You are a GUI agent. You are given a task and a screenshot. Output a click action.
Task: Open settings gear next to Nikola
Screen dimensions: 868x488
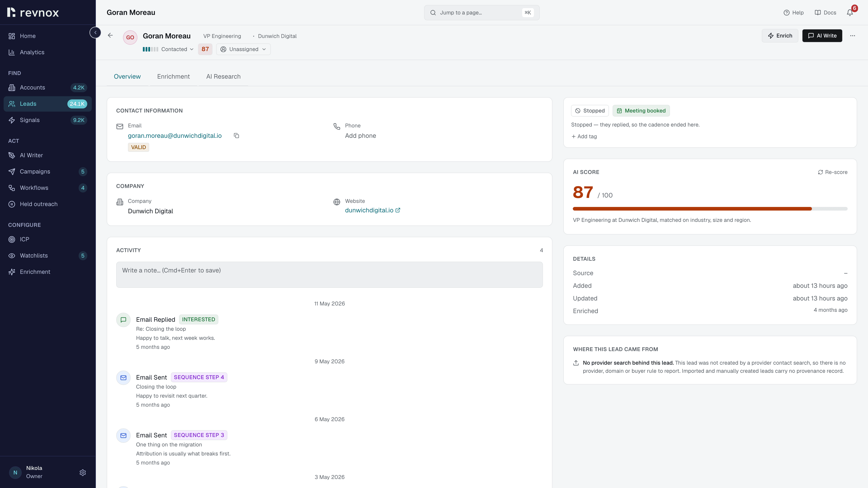pyautogui.click(x=83, y=472)
